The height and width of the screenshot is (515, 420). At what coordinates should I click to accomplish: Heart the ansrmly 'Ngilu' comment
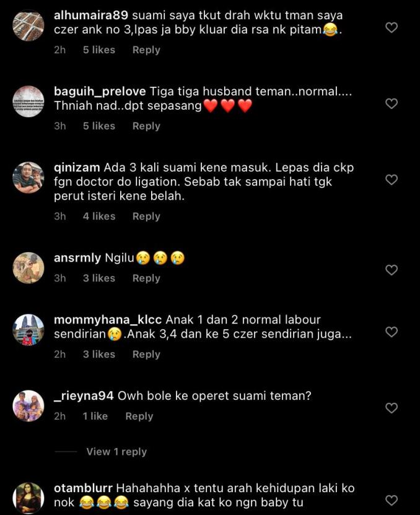tap(392, 270)
